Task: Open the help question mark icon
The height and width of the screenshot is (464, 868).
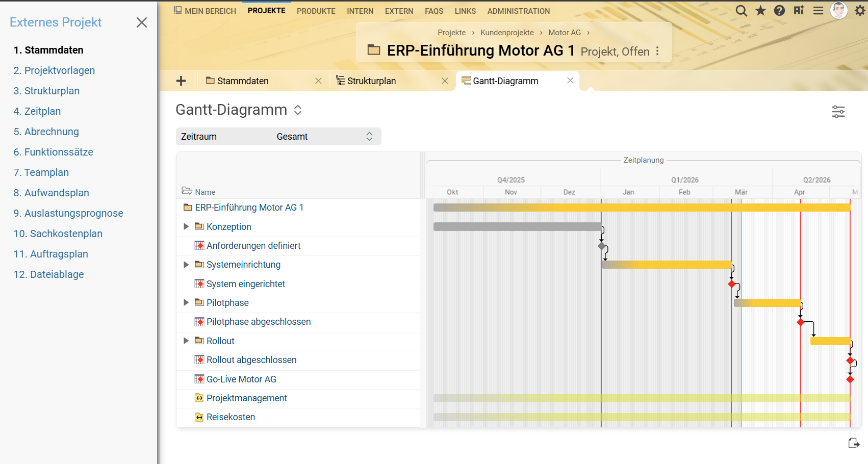Action: tap(779, 11)
